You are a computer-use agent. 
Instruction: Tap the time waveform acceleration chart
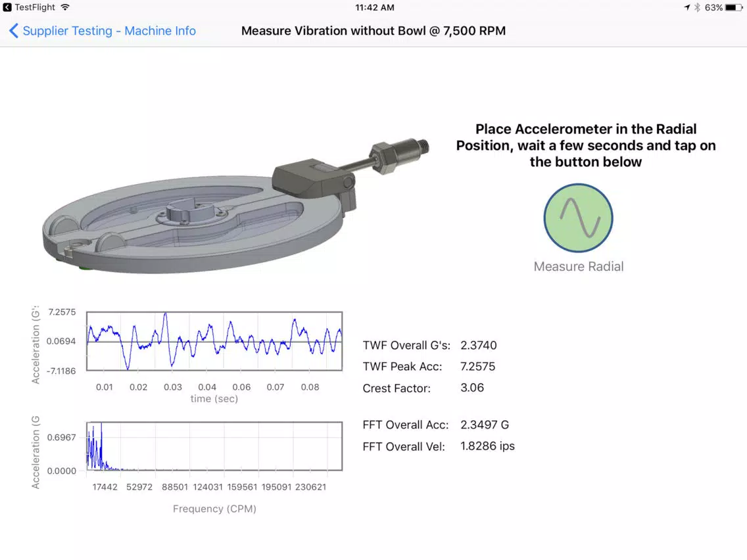pos(214,341)
